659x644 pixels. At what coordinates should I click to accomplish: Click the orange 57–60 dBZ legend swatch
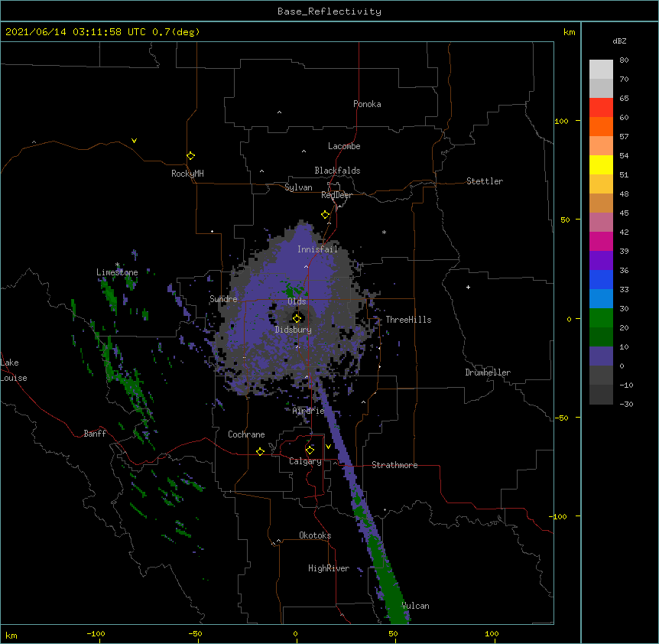tap(601, 127)
